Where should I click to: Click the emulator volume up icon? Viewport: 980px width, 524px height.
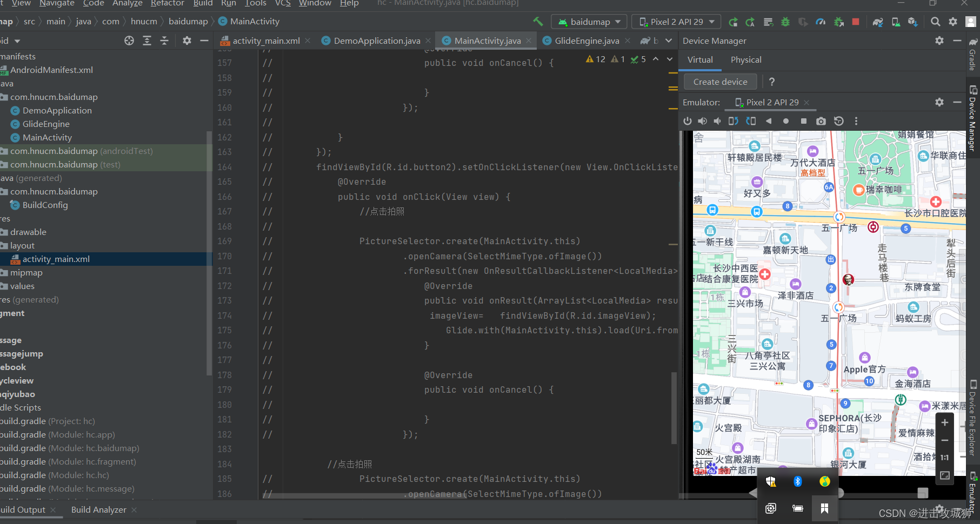pos(702,121)
